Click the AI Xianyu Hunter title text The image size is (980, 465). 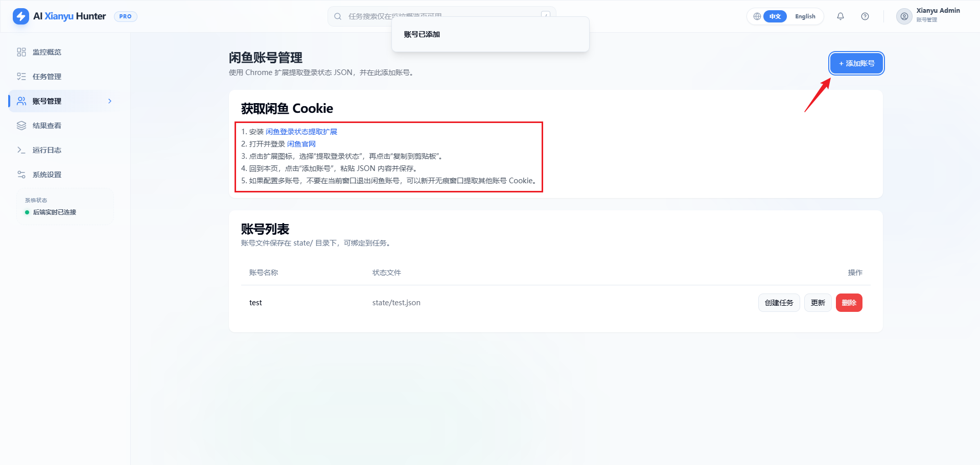point(69,16)
